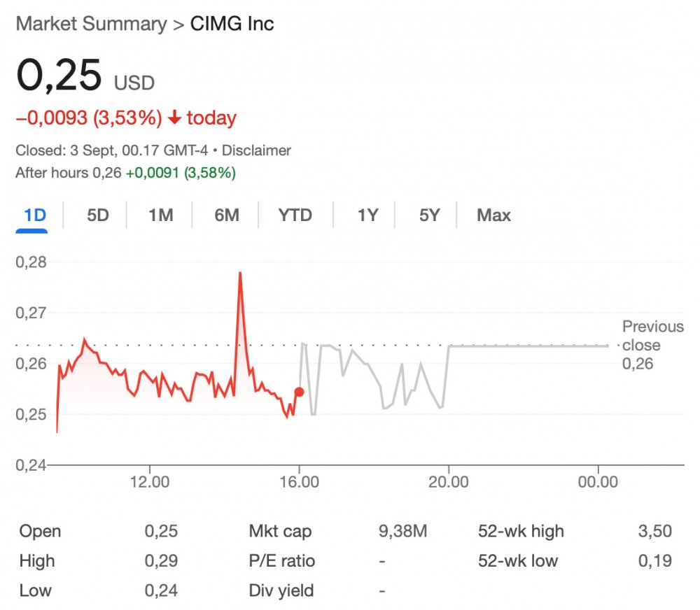Switch to the 5Y chart range
Image resolution: width=700 pixels, height=610 pixels.
coord(428,215)
